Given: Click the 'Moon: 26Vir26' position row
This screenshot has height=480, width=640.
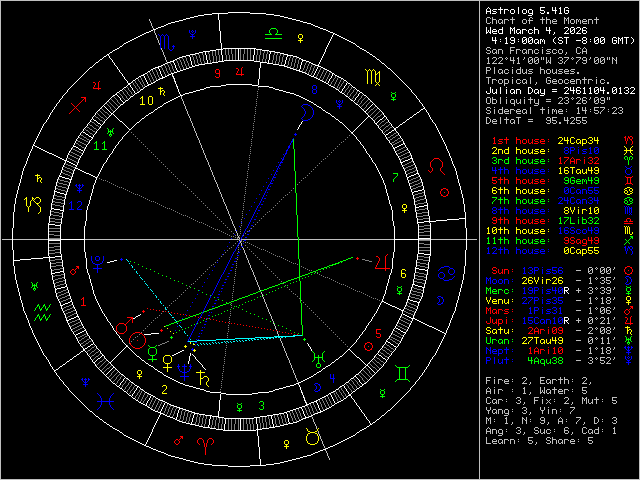Looking at the screenshot, I should pos(560,280).
